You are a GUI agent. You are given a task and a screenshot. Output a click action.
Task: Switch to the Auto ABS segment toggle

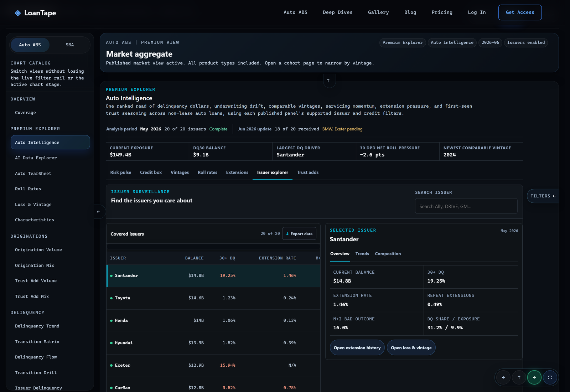click(30, 45)
